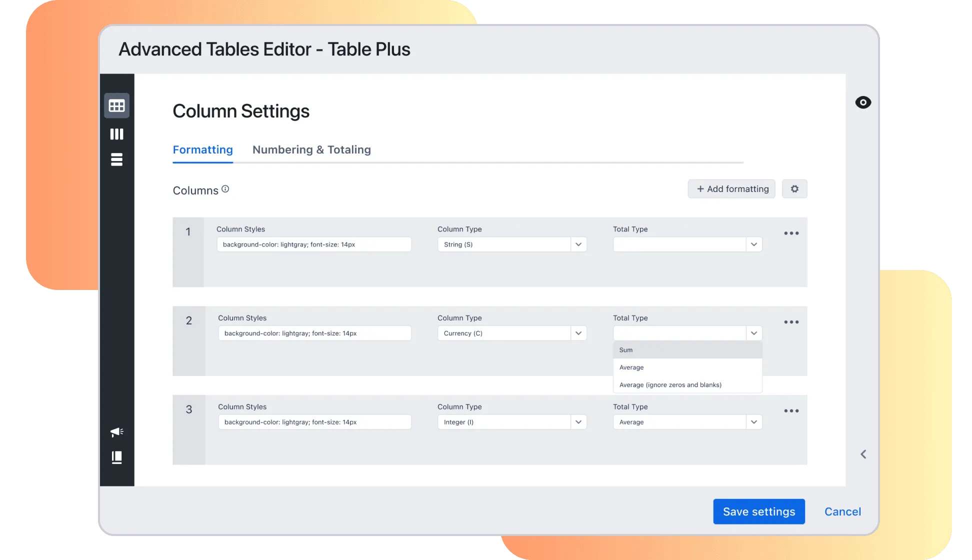Toggle the preview eye icon

click(862, 102)
